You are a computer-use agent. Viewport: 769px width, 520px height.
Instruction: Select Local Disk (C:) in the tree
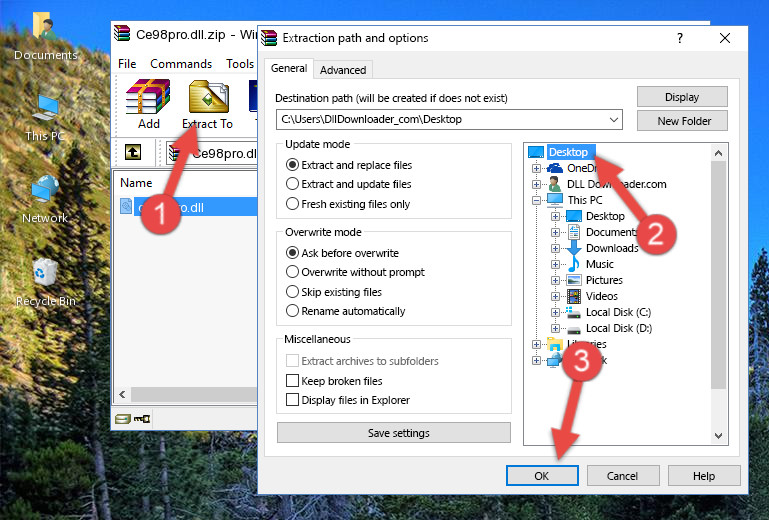(x=618, y=312)
